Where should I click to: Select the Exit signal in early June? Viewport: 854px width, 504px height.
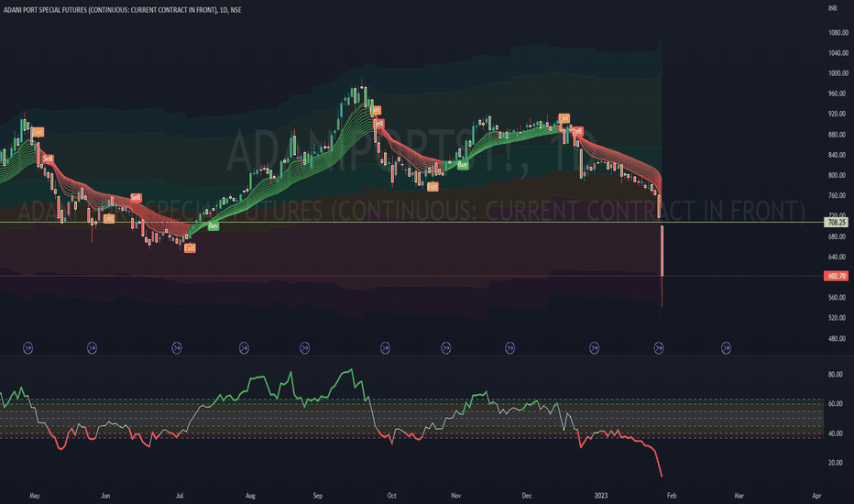[x=109, y=218]
